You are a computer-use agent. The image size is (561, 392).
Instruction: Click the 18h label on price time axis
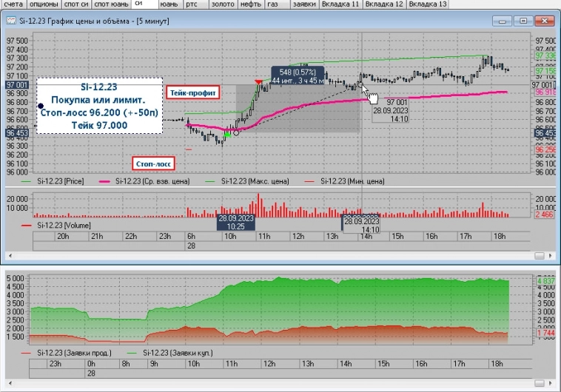[500, 237]
